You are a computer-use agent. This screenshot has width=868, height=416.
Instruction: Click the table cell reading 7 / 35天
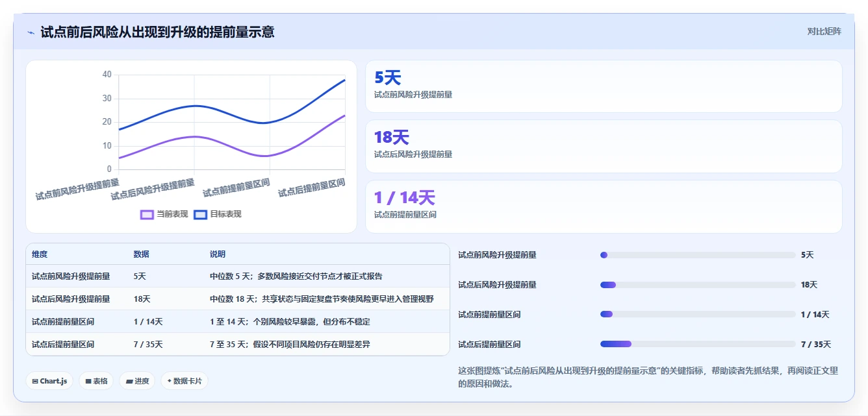point(148,345)
